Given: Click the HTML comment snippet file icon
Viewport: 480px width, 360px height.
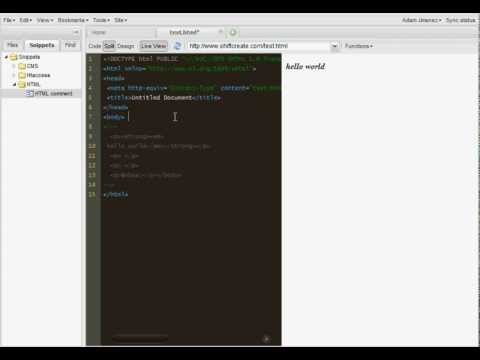Looking at the screenshot, I should pyautogui.click(x=29, y=94).
